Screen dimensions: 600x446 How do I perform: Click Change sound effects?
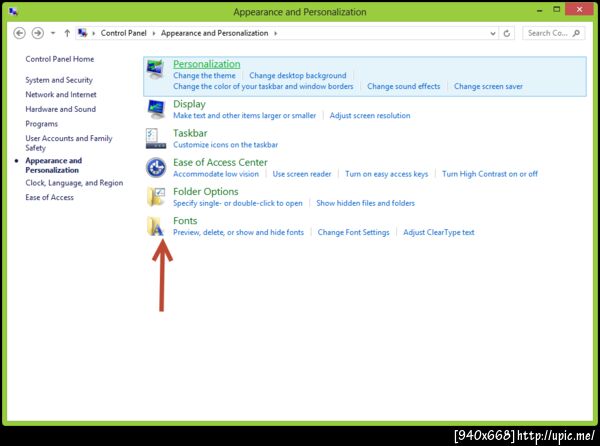pyautogui.click(x=404, y=86)
